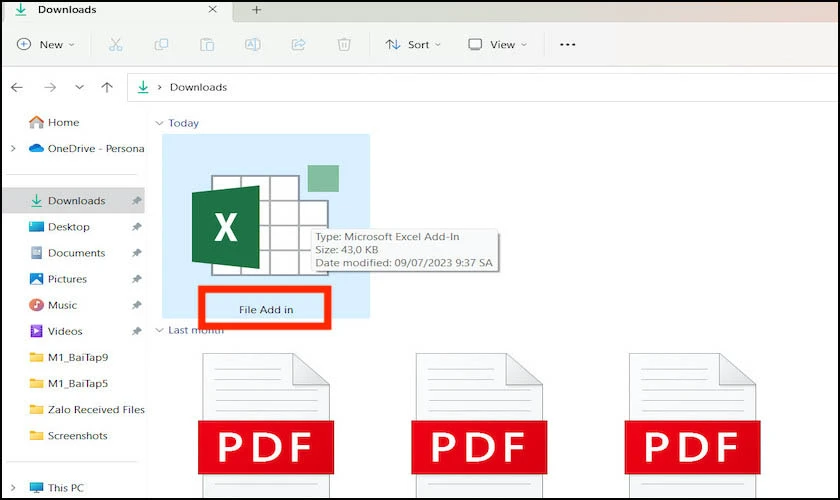This screenshot has height=500, width=840.
Task: Collapse the Today group
Action: [159, 123]
